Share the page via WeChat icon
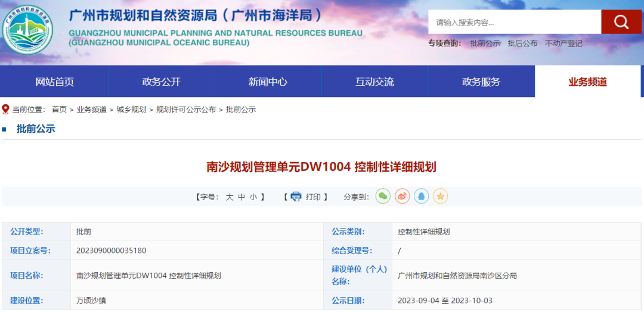 pos(383,196)
